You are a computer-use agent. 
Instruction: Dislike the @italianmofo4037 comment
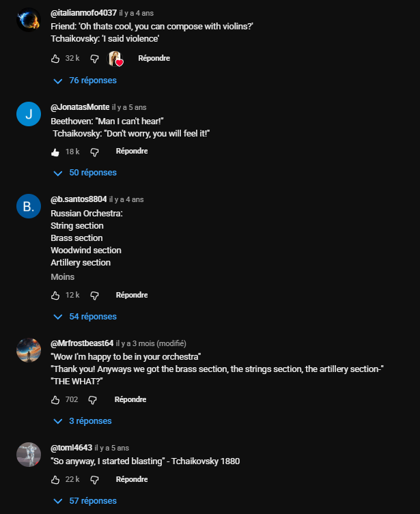95,59
